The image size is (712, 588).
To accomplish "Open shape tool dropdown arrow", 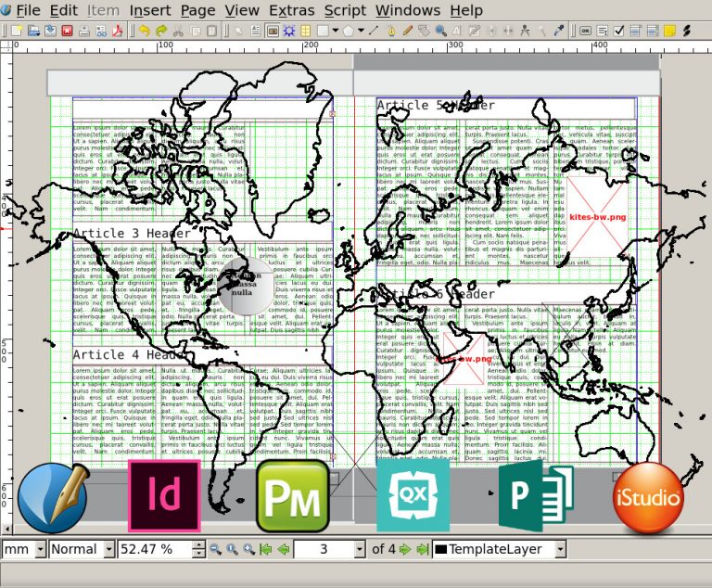I will tap(336, 31).
